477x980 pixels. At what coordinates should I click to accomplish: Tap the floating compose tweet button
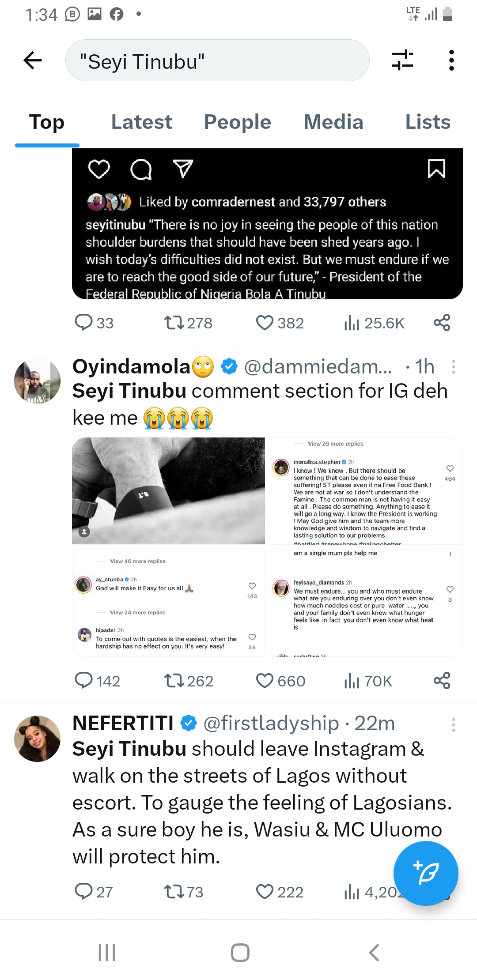click(426, 873)
